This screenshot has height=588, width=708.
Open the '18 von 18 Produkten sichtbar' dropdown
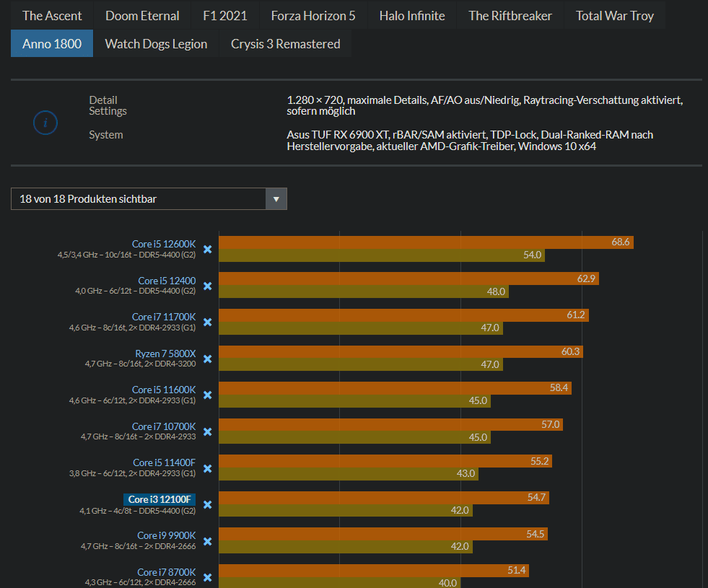[x=149, y=198]
